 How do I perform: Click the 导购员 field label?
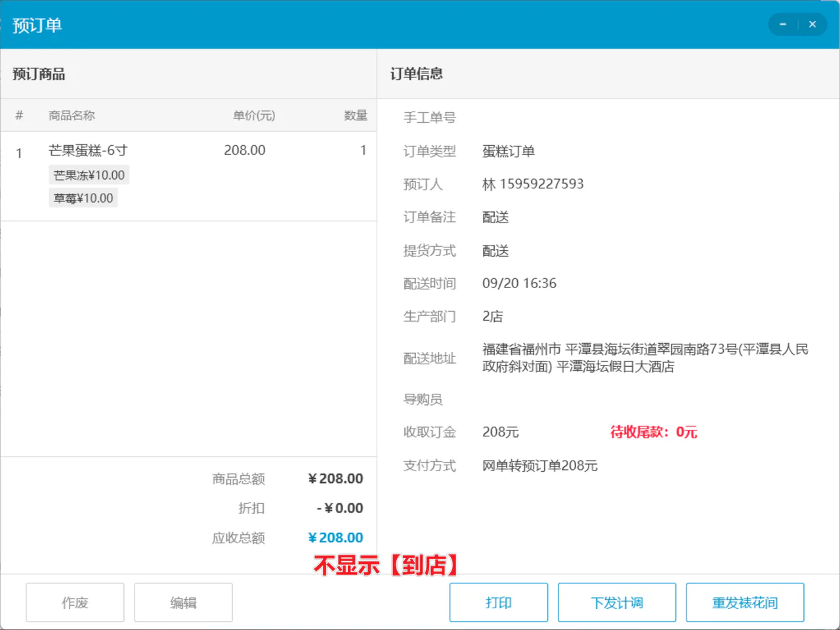[423, 399]
